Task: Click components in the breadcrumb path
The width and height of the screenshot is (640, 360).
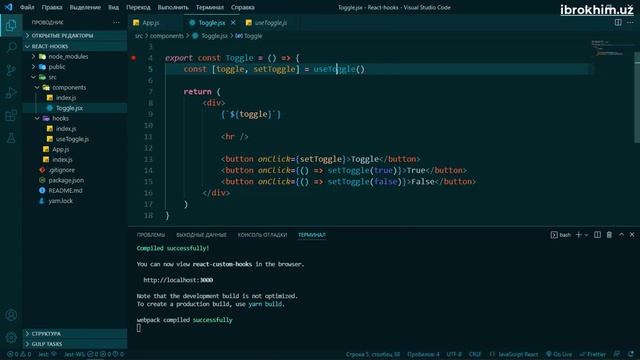Action: tap(167, 36)
